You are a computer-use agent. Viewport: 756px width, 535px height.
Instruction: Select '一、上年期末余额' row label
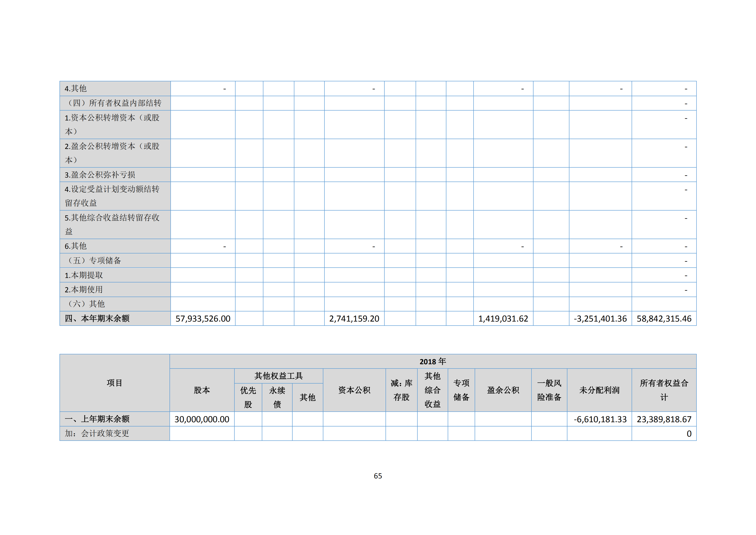coord(97,419)
